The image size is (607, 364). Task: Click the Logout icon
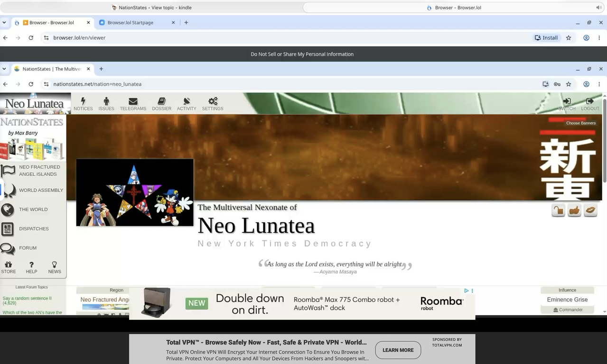coord(590,101)
